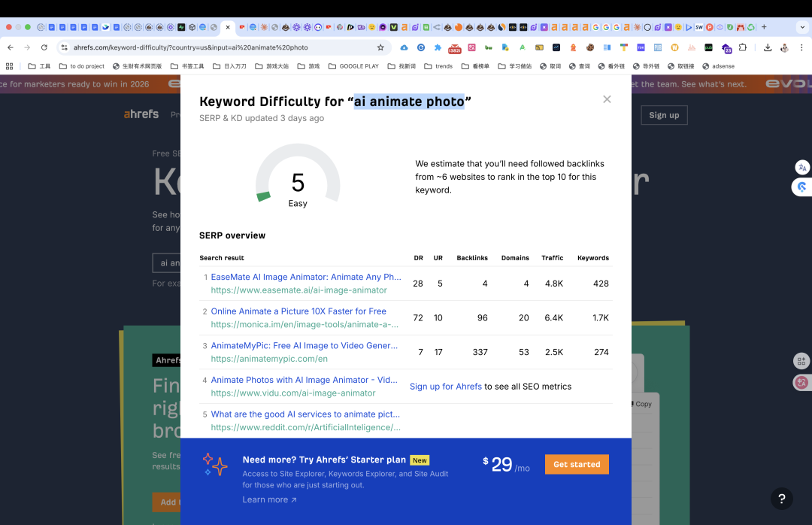
Task: Close the Keyword Difficulty modal
Action: point(607,99)
